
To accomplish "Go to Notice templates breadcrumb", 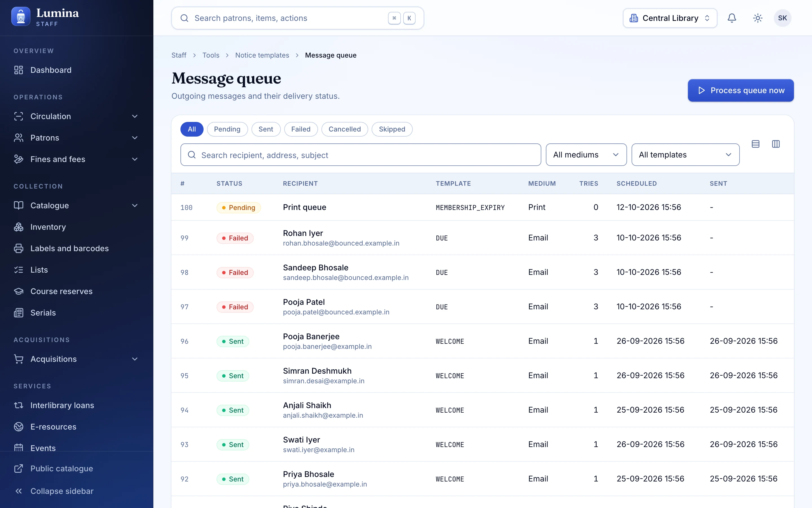I will click(262, 55).
